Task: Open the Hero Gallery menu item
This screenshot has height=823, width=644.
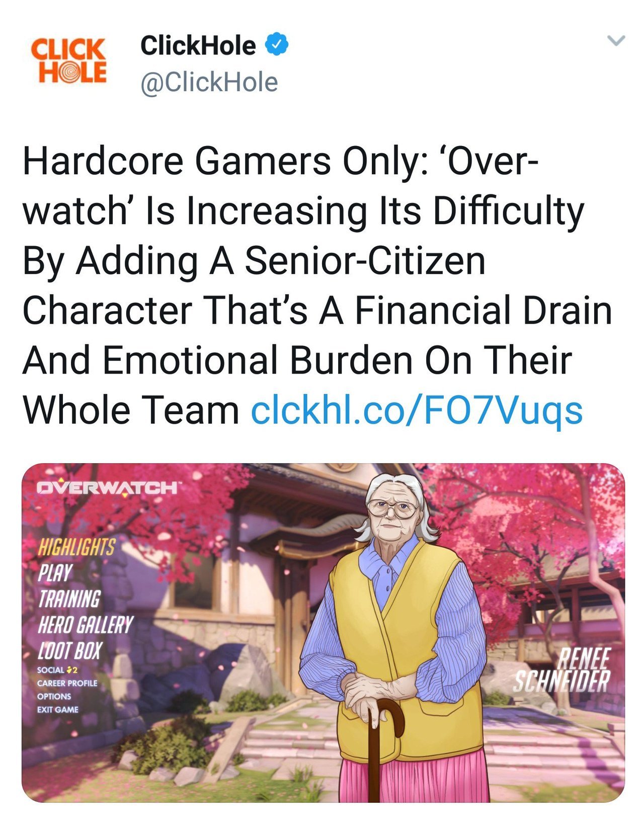Action: [x=85, y=625]
